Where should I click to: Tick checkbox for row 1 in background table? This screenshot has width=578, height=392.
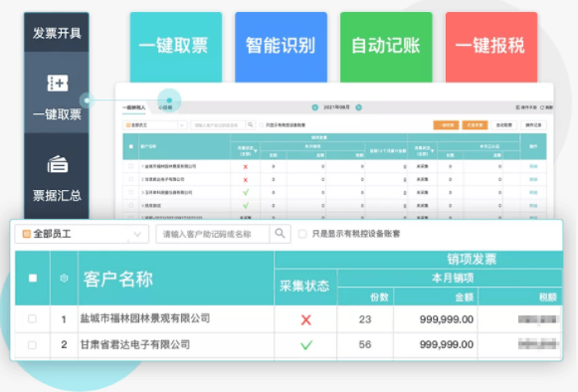(131, 166)
